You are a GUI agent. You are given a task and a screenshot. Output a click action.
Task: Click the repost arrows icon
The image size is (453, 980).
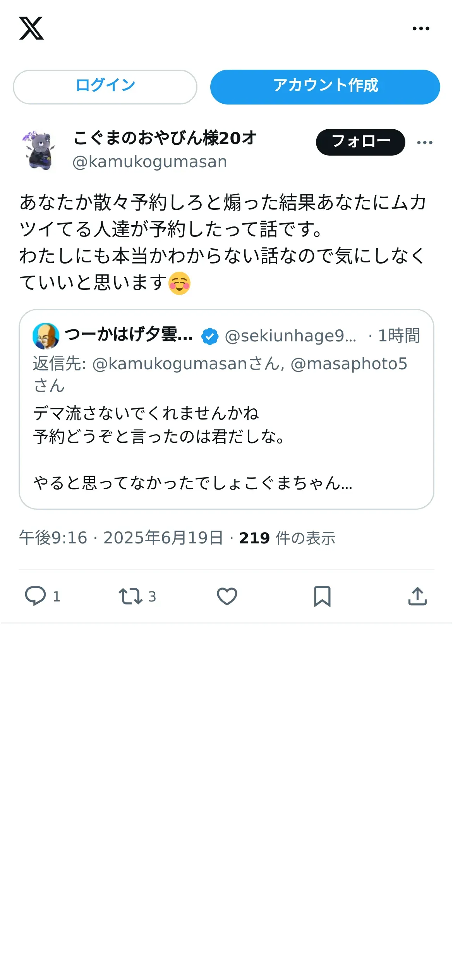(x=130, y=596)
